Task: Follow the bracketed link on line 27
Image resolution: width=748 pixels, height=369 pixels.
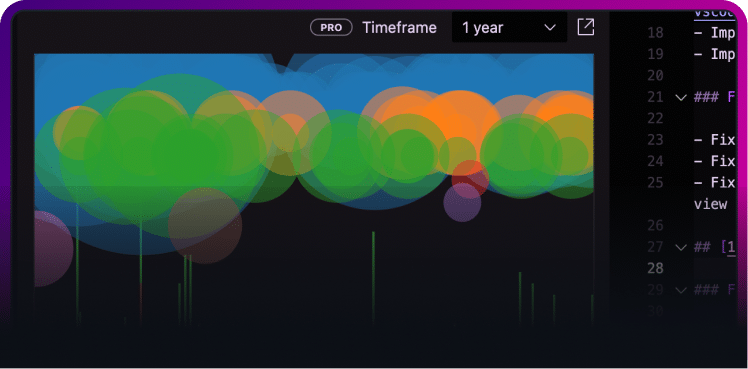Action: pos(730,247)
